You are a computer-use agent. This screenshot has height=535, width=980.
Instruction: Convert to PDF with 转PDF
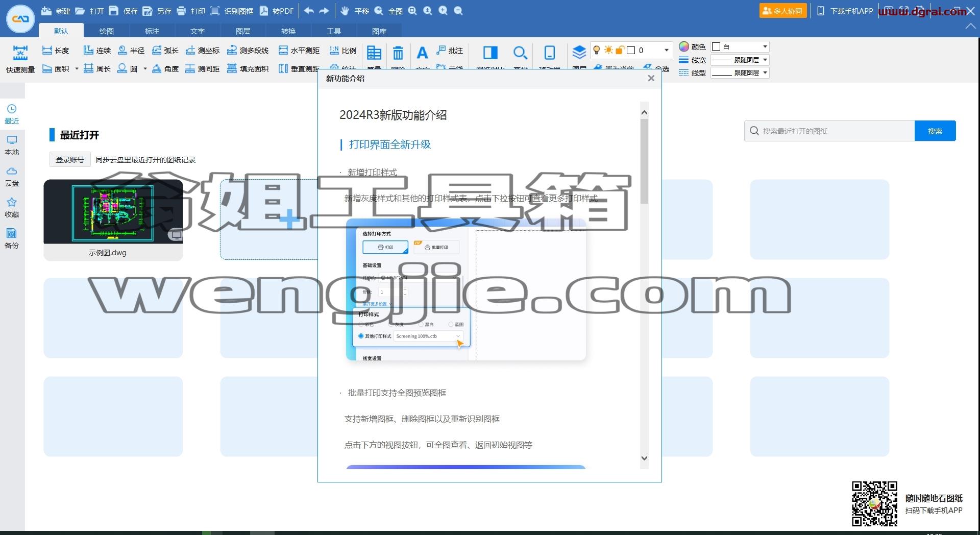click(276, 11)
